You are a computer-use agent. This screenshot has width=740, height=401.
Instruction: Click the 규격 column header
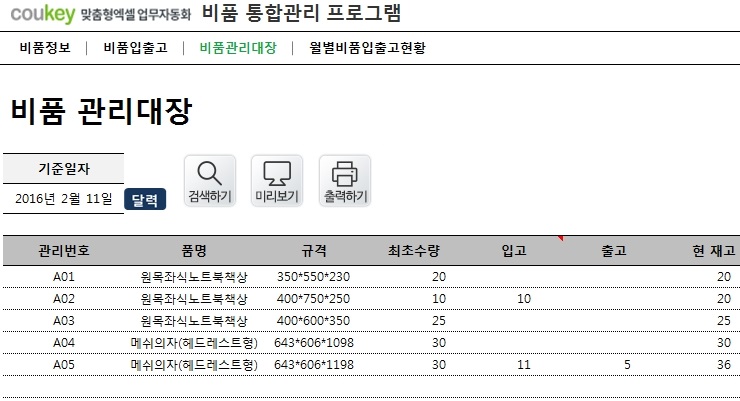point(314,251)
